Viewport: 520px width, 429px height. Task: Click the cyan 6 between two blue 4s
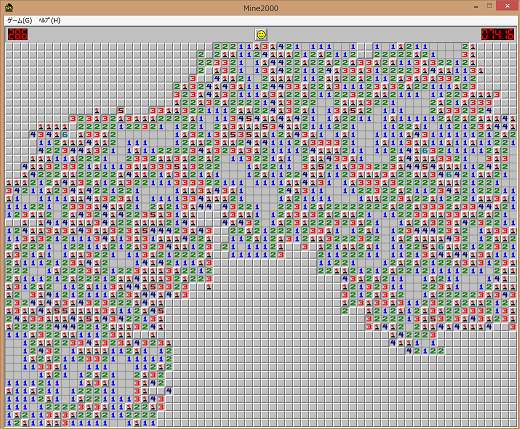[x=449, y=175]
